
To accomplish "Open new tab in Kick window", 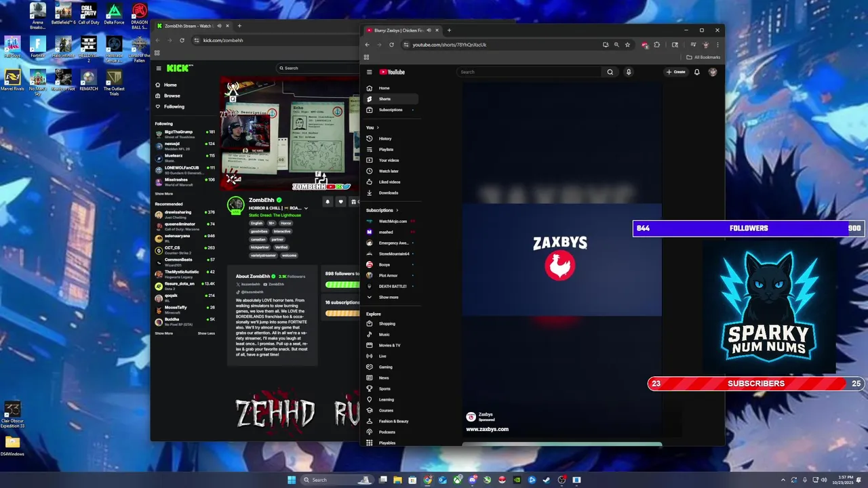I will [239, 26].
